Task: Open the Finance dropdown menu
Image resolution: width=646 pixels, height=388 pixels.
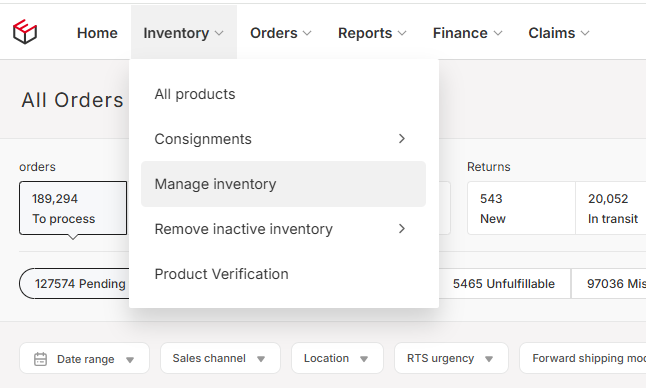Action: pyautogui.click(x=468, y=33)
